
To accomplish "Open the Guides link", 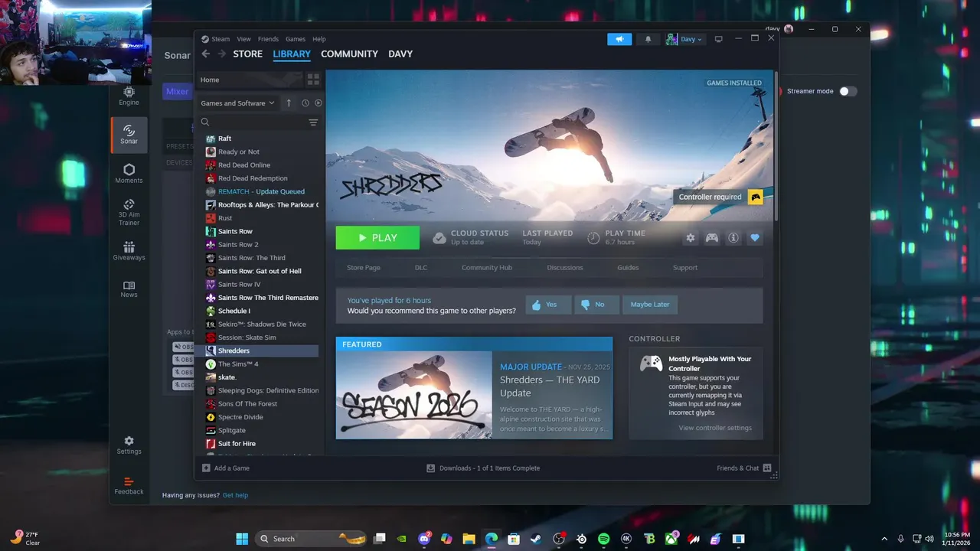I will coord(628,268).
